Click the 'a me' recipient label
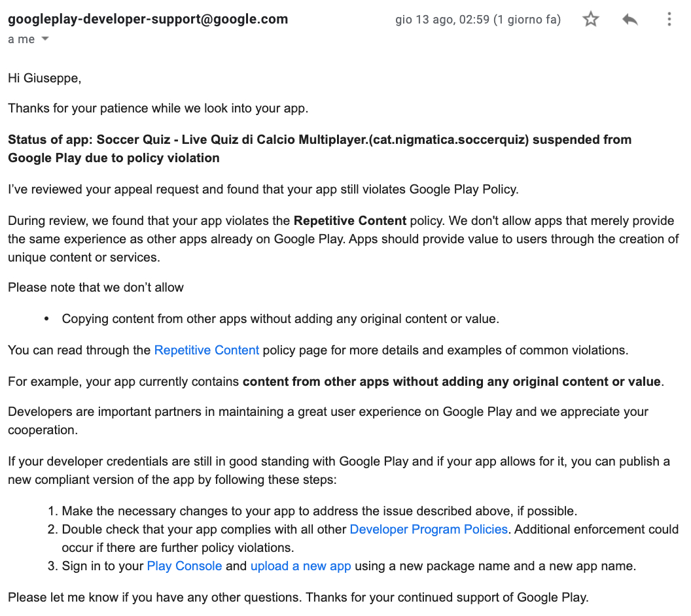 click(21, 39)
